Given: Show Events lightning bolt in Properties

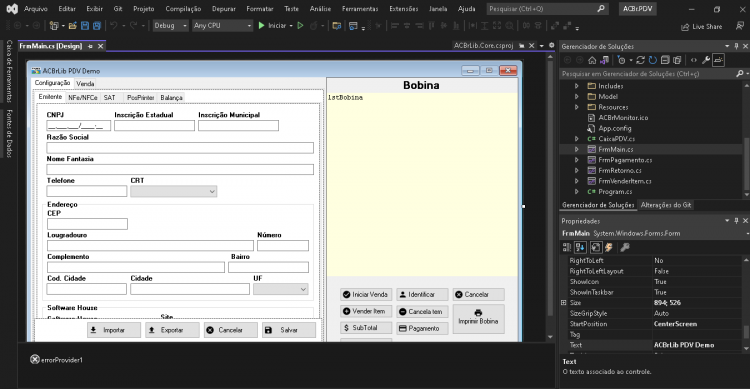Looking at the screenshot, I should tap(608, 247).
